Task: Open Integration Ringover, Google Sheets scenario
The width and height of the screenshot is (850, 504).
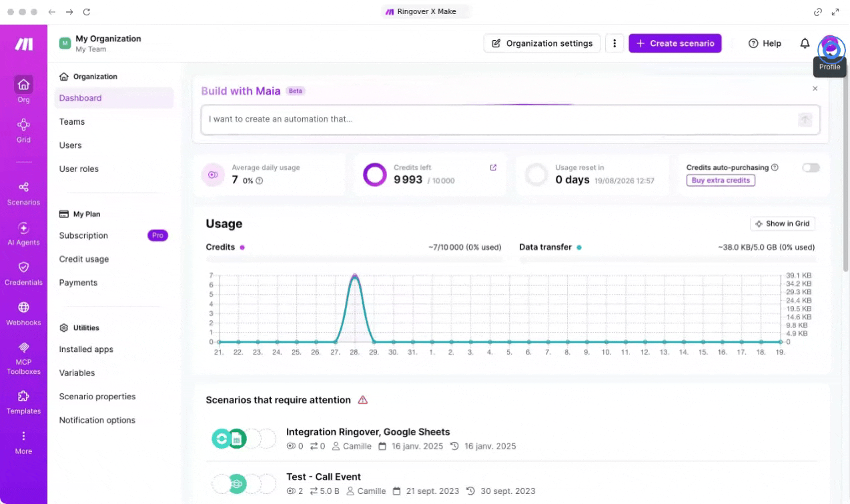Action: (x=368, y=432)
